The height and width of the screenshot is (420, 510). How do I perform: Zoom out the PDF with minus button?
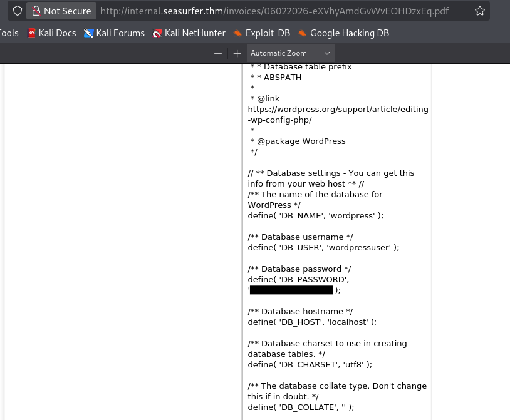[x=218, y=54]
